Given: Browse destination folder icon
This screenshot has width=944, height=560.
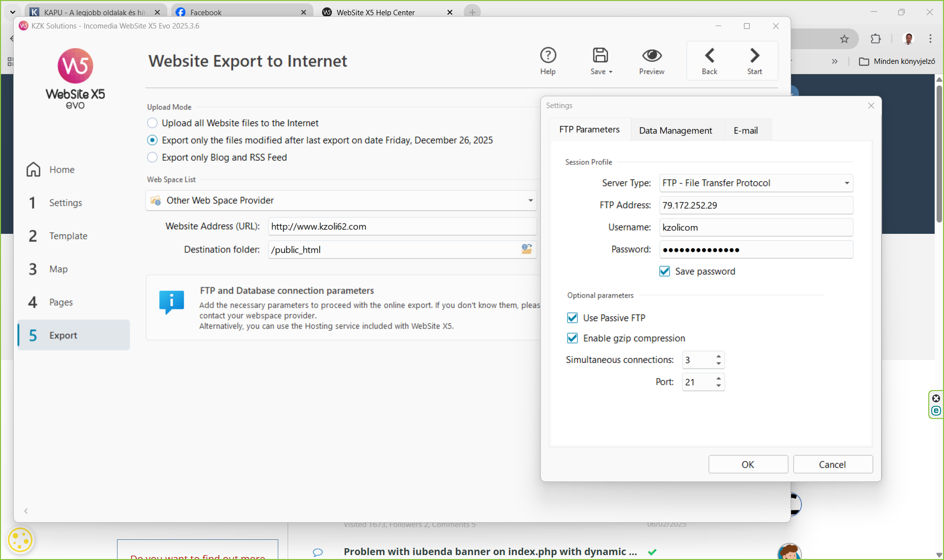Looking at the screenshot, I should click(527, 249).
